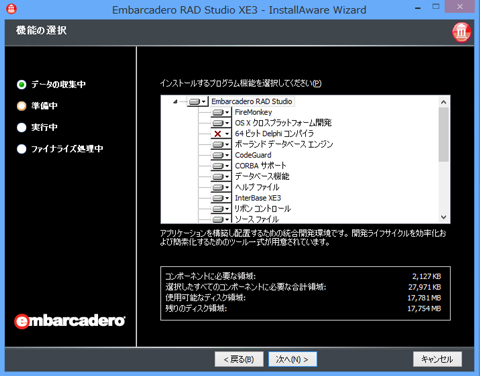Select ボーランド データベース エンジン item
480x376 pixels.
284,144
